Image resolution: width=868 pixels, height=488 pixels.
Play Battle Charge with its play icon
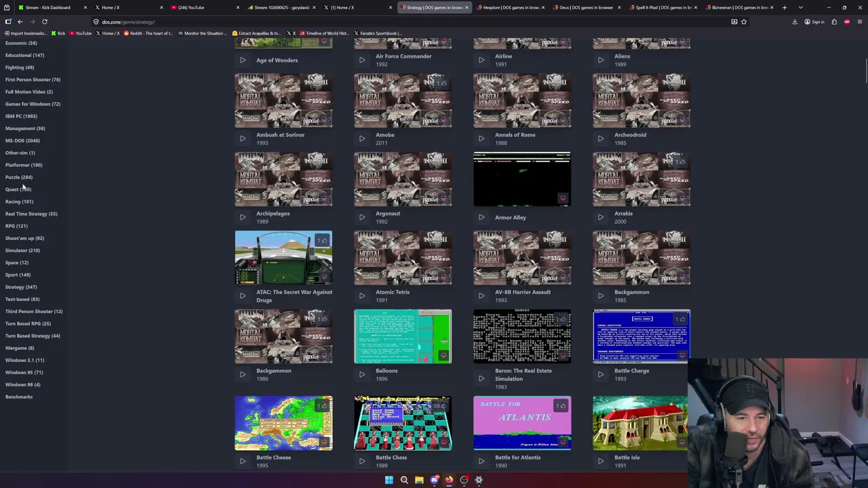pyautogui.click(x=601, y=375)
